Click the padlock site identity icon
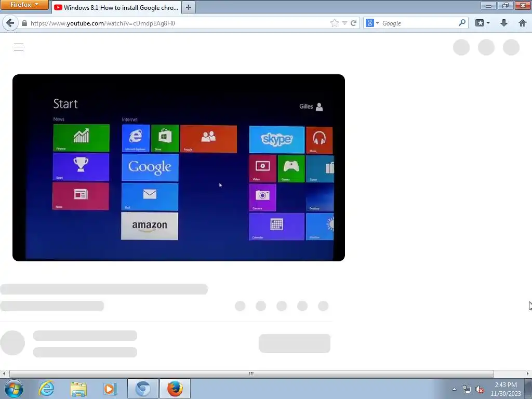Screen dimensions: 532x399 24,23
